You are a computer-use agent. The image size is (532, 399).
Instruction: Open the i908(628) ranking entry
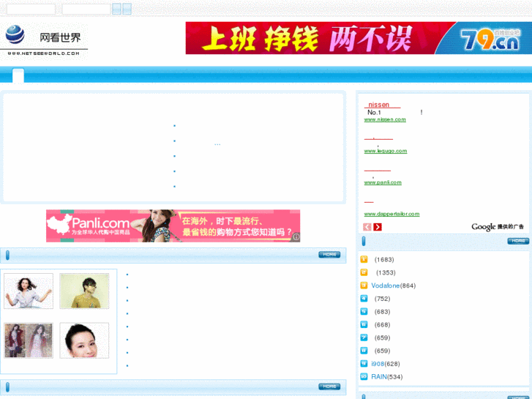[x=386, y=364]
